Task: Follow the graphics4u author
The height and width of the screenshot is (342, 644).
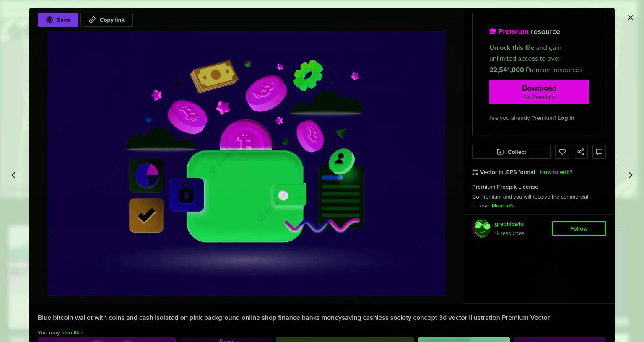Action: [x=579, y=228]
